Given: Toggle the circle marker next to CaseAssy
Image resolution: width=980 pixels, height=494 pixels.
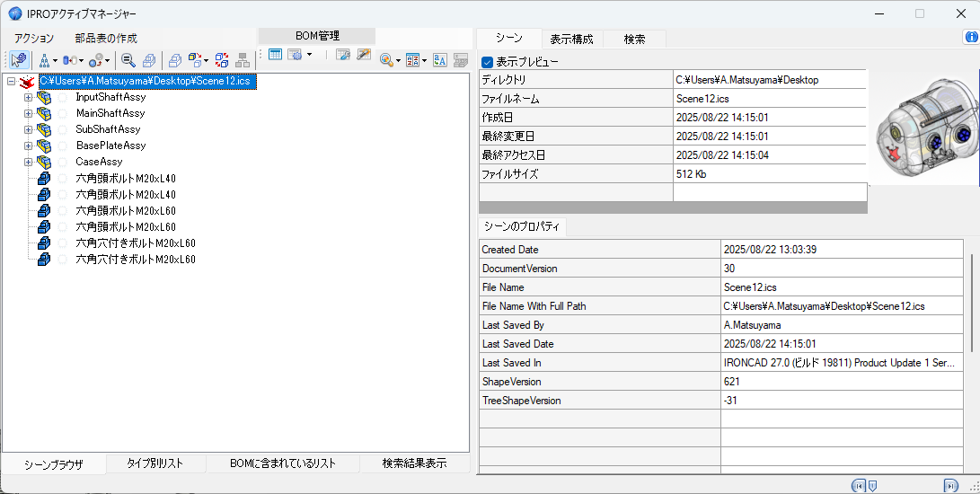Looking at the screenshot, I should (63, 162).
